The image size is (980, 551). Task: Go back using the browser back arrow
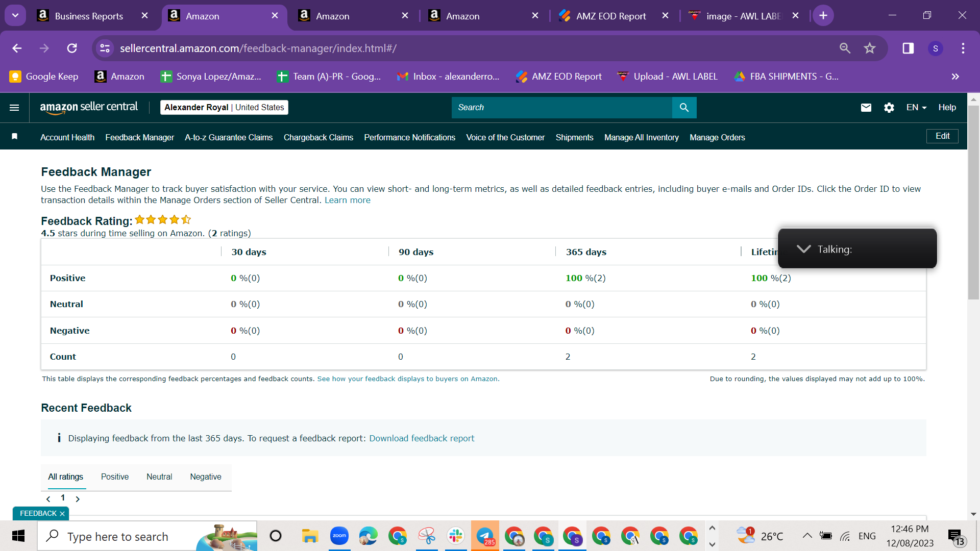tap(17, 48)
